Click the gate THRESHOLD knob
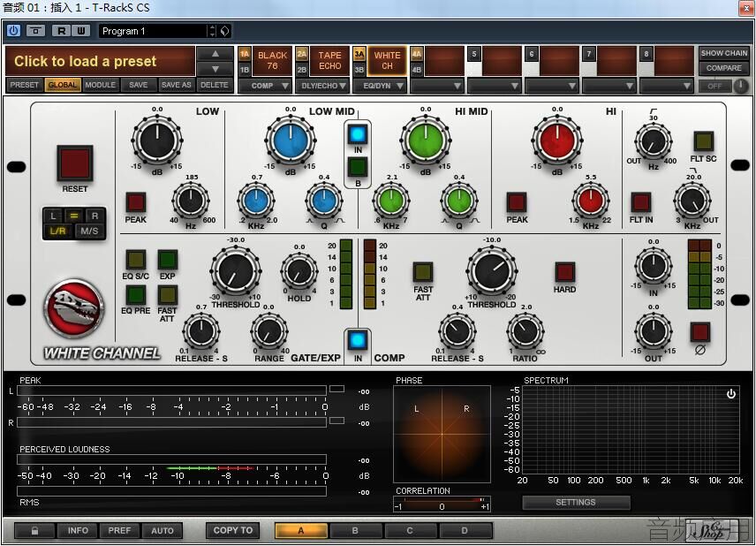This screenshot has width=756, height=546. coord(235,272)
